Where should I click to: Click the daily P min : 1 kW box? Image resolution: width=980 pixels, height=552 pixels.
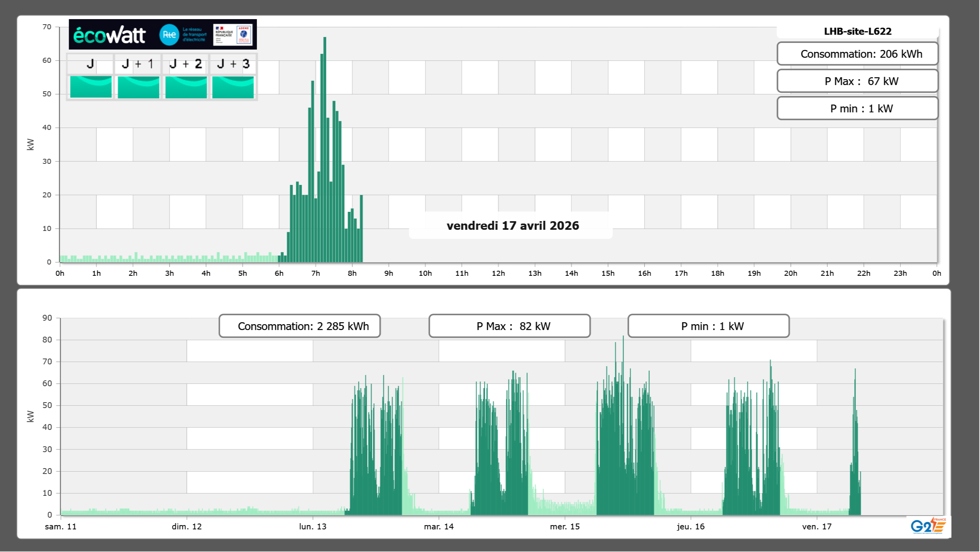coord(857,108)
